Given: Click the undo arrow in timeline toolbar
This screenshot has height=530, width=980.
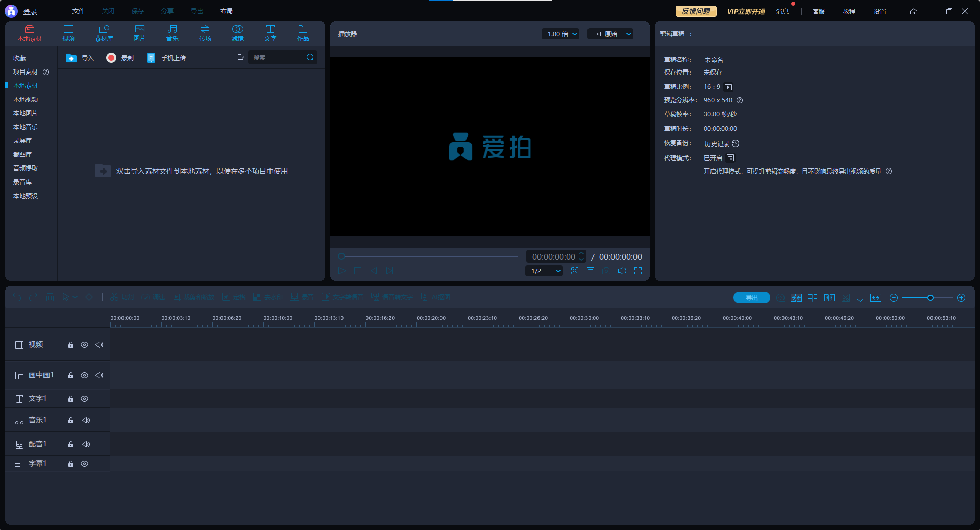Looking at the screenshot, I should tap(17, 297).
